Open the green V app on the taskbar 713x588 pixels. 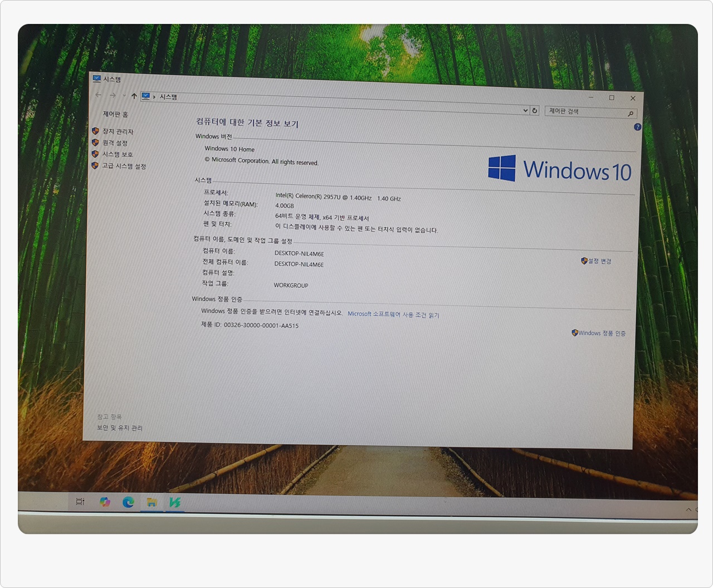pyautogui.click(x=175, y=503)
